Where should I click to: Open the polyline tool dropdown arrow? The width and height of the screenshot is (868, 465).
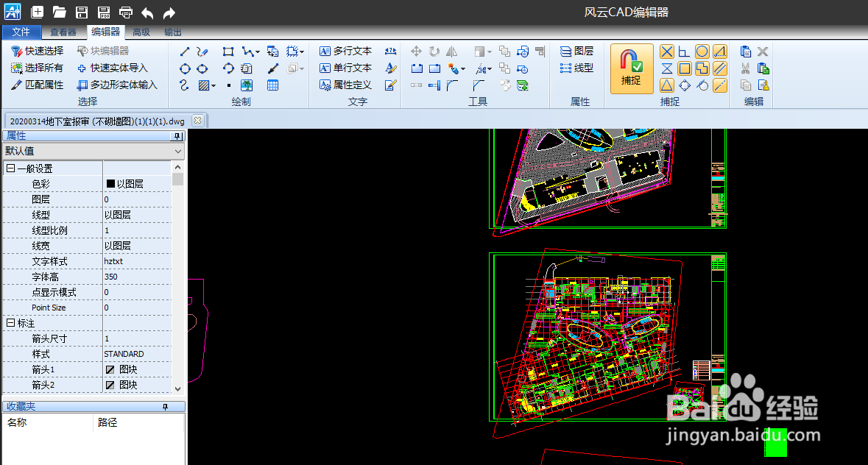[x=258, y=52]
